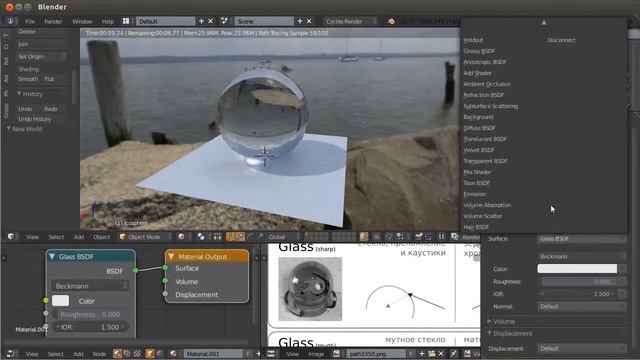Image resolution: width=640 pixels, height=360 pixels.
Task: Add a new scene next to Scene field
Action: click(300, 21)
